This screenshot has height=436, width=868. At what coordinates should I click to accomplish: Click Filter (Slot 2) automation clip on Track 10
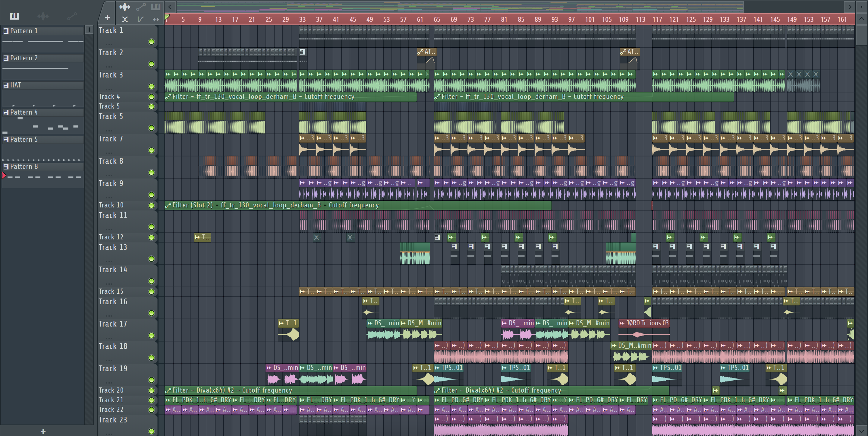pos(358,205)
